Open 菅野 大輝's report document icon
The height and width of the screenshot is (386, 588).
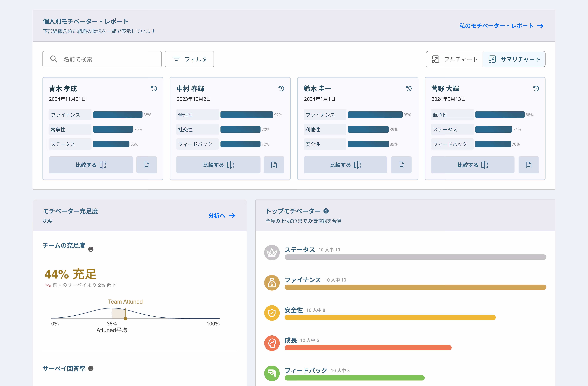[x=529, y=165]
